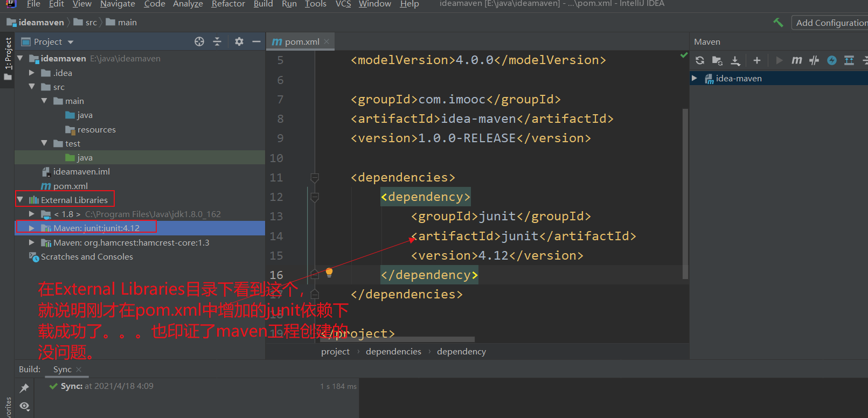The height and width of the screenshot is (418, 868).
Task: Expand the JDK 1.8 library node
Action: (32, 214)
